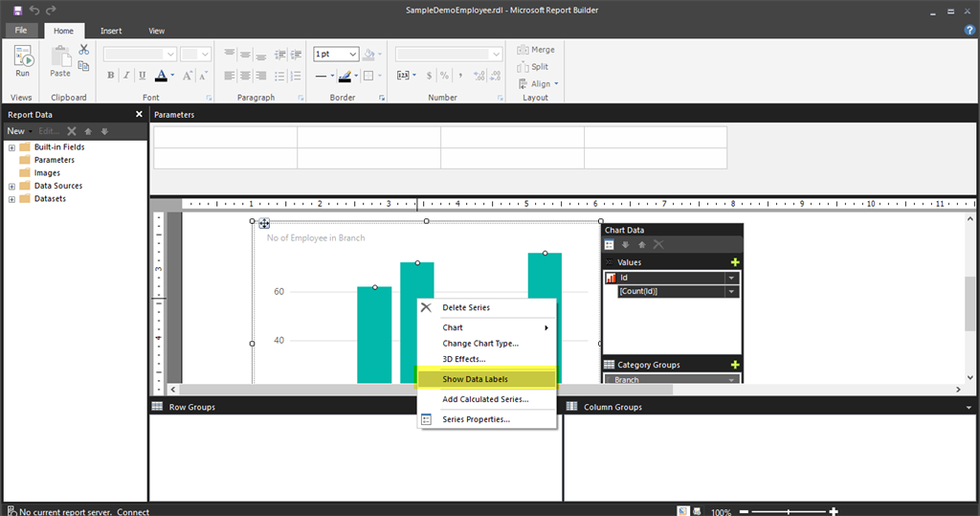Add a field to Values with plus
980x516 pixels.
[735, 262]
